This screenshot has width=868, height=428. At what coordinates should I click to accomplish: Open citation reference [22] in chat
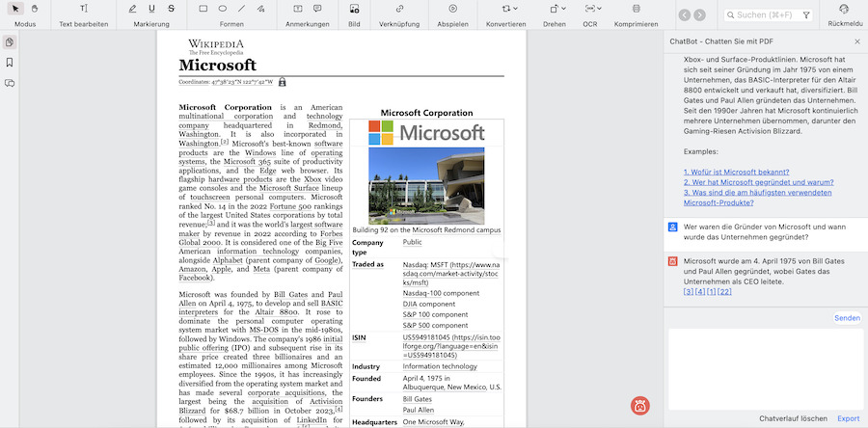[724, 291]
